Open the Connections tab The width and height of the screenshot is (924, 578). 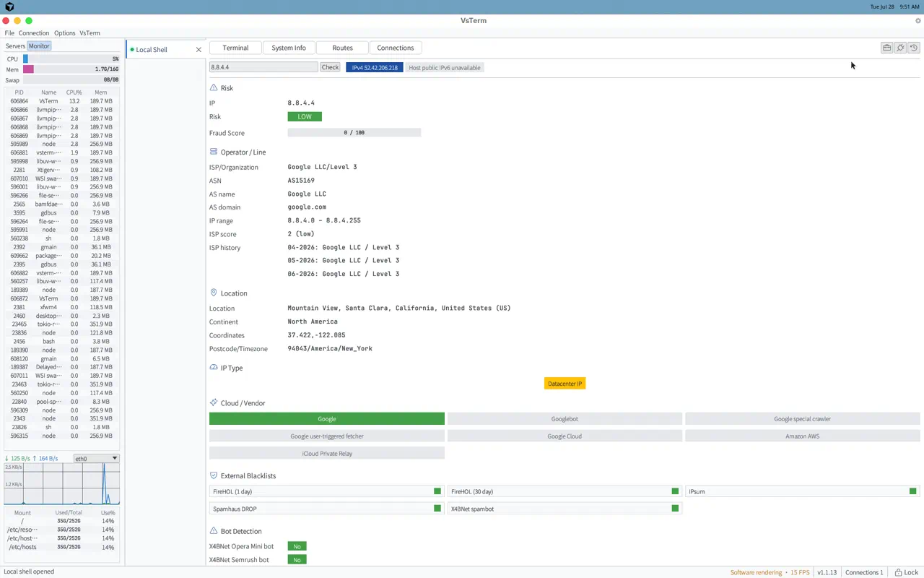[x=396, y=48]
